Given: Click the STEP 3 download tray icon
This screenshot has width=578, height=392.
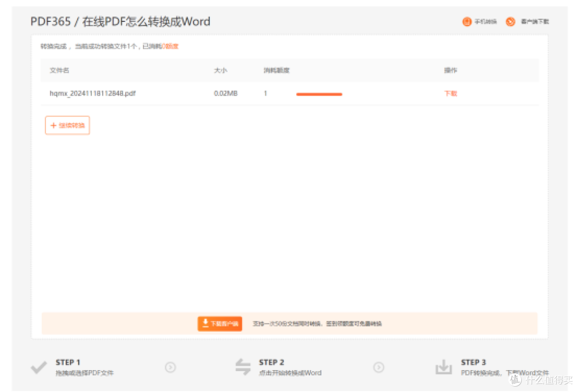Looking at the screenshot, I should pyautogui.click(x=444, y=367).
